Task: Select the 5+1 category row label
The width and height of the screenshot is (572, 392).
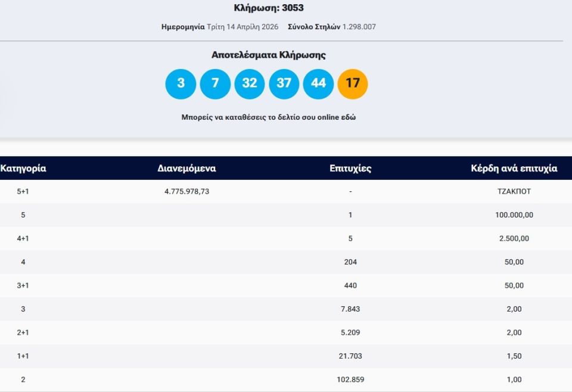Action: pos(23,192)
